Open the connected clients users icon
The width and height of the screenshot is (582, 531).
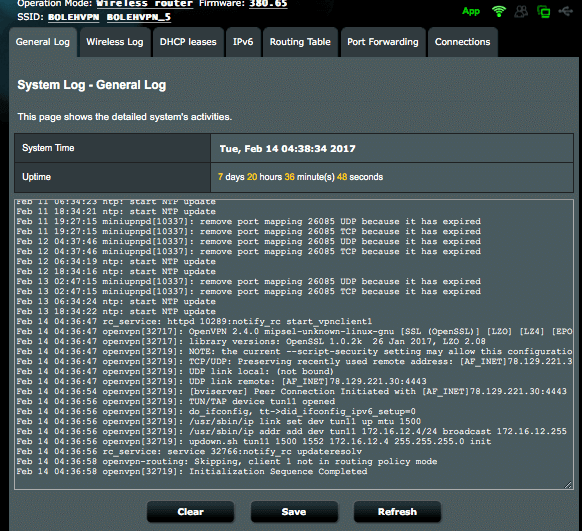(521, 12)
